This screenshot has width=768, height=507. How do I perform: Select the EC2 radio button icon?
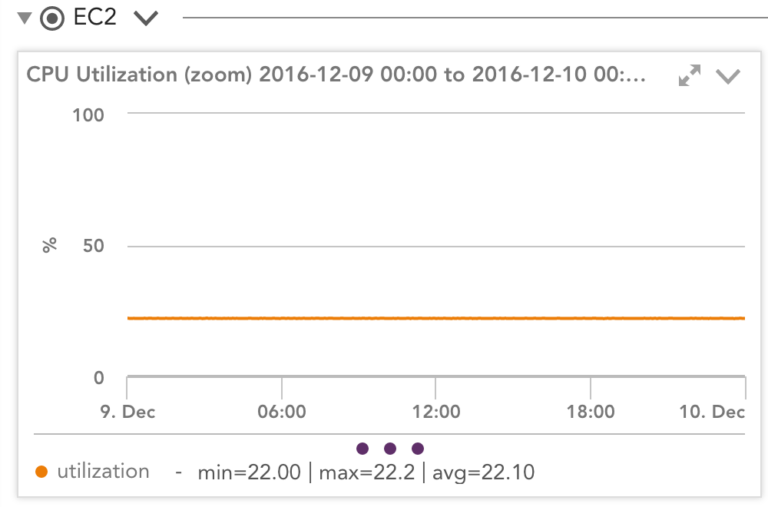(52, 18)
